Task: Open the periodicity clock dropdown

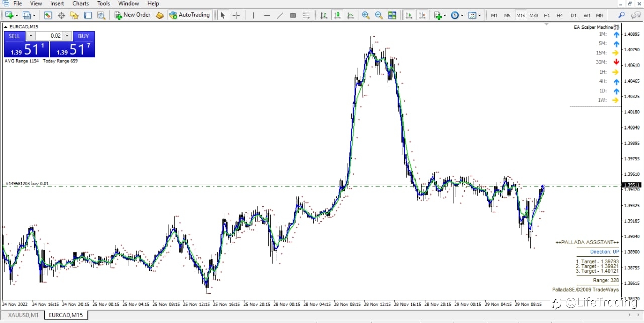Action: point(457,15)
